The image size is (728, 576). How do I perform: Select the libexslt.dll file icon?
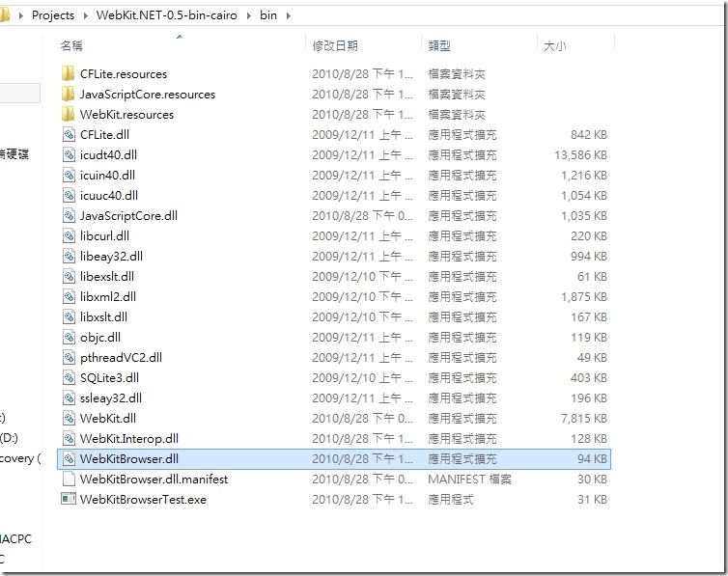point(69,276)
